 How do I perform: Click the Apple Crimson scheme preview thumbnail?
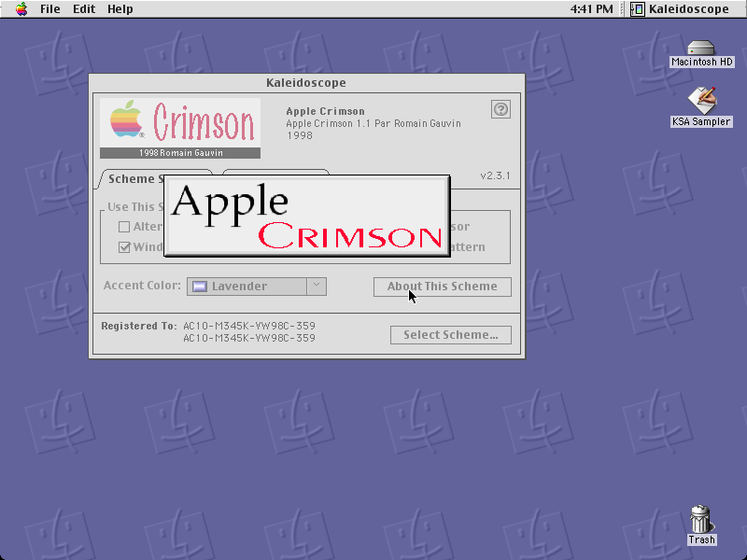click(180, 128)
